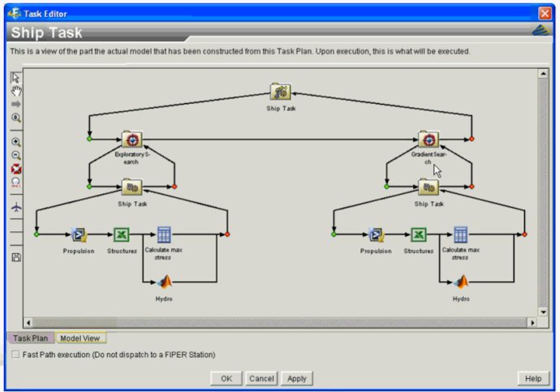Click the horizontal scrollbar right arrow

(x=532, y=323)
